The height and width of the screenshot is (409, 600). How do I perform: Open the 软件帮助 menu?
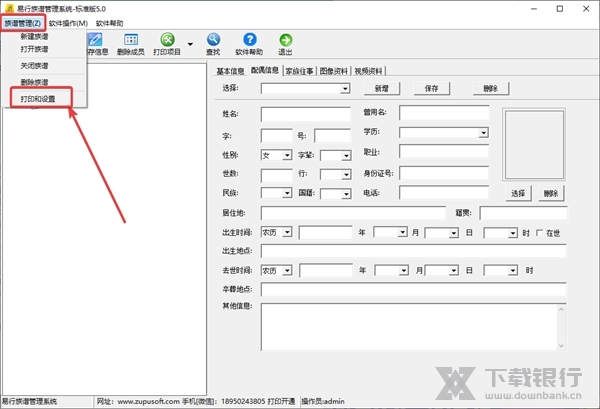[x=109, y=23]
